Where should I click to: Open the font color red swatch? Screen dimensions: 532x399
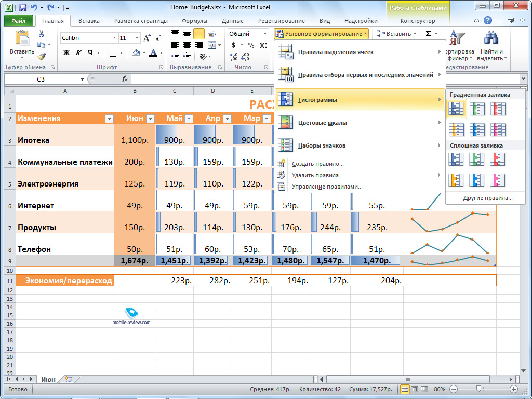[153, 53]
